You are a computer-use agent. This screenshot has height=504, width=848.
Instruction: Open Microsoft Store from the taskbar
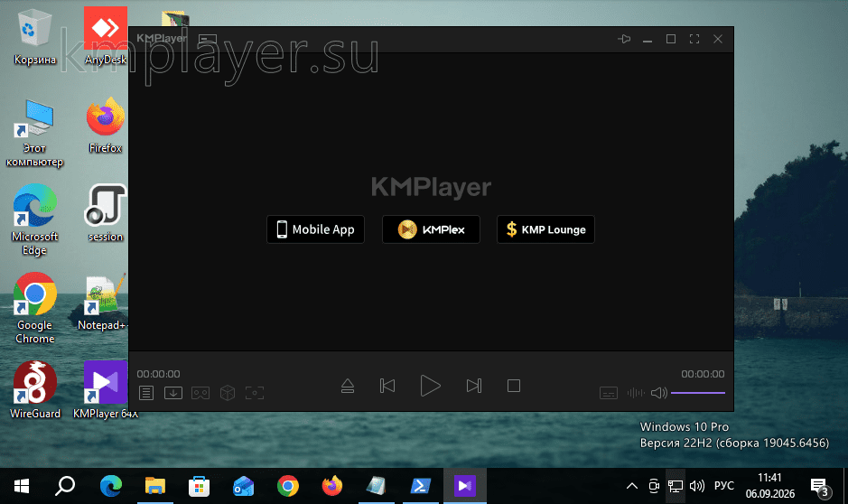coord(199,486)
